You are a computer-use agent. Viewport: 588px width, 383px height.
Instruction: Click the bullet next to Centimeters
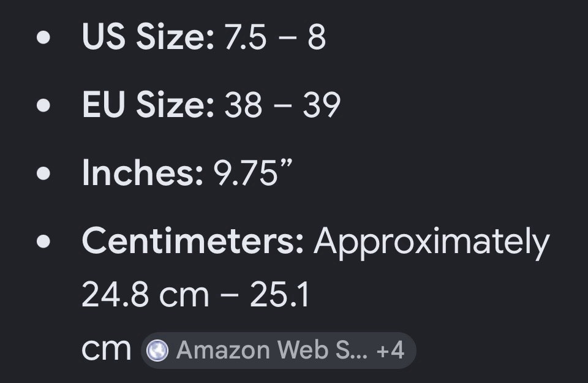[x=43, y=241]
